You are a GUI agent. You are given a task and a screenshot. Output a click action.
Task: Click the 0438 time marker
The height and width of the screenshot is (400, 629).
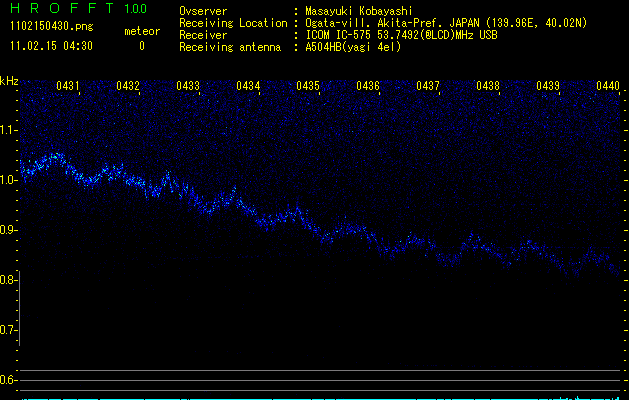488,86
